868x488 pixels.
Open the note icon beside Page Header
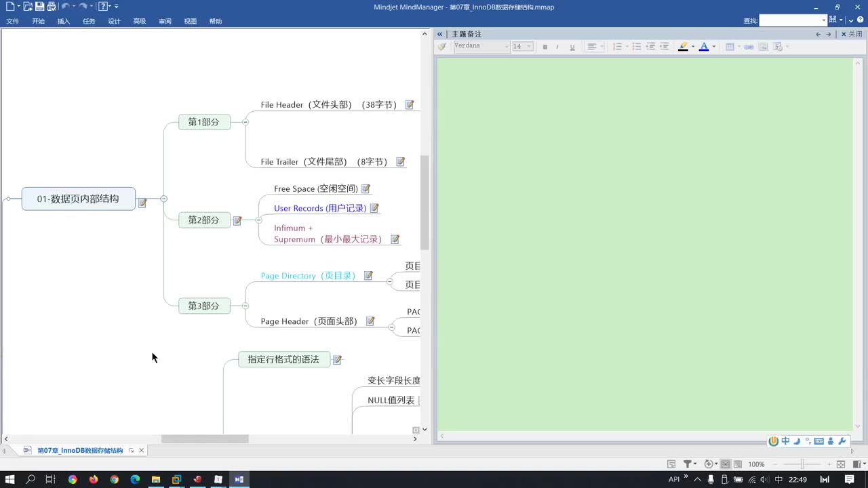click(x=370, y=321)
